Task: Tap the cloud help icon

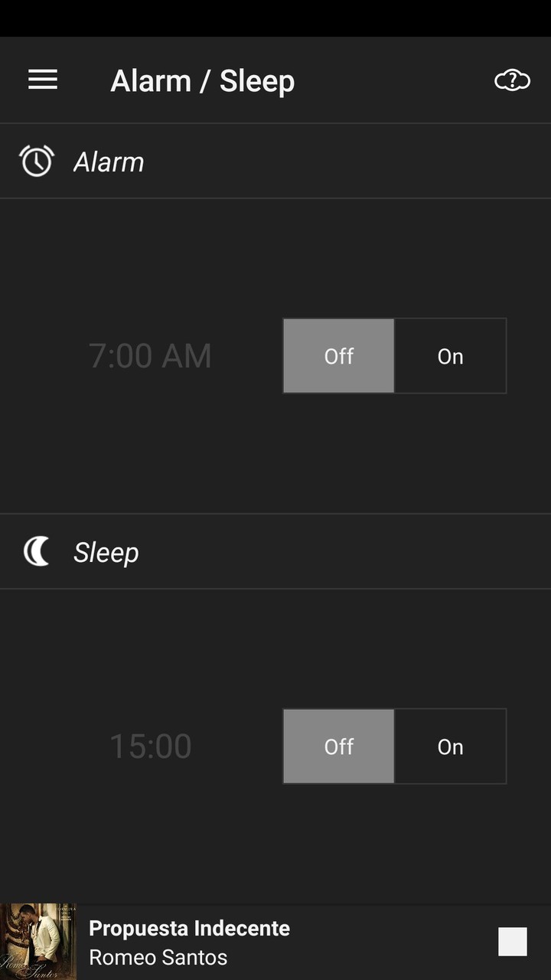Action: (512, 80)
